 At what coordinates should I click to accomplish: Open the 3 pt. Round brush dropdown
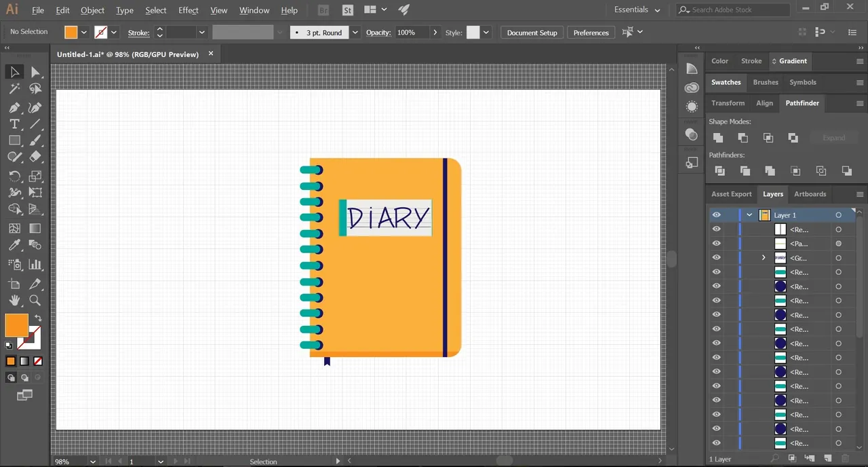coord(355,33)
